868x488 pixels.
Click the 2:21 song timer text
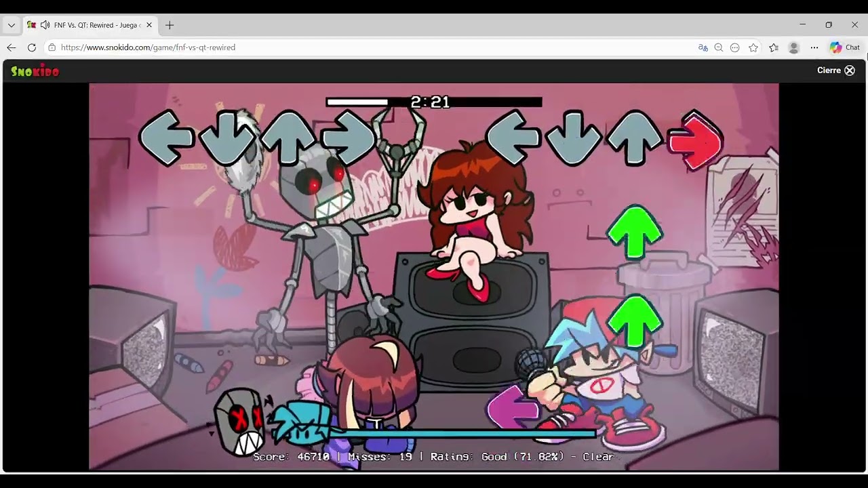[430, 102]
